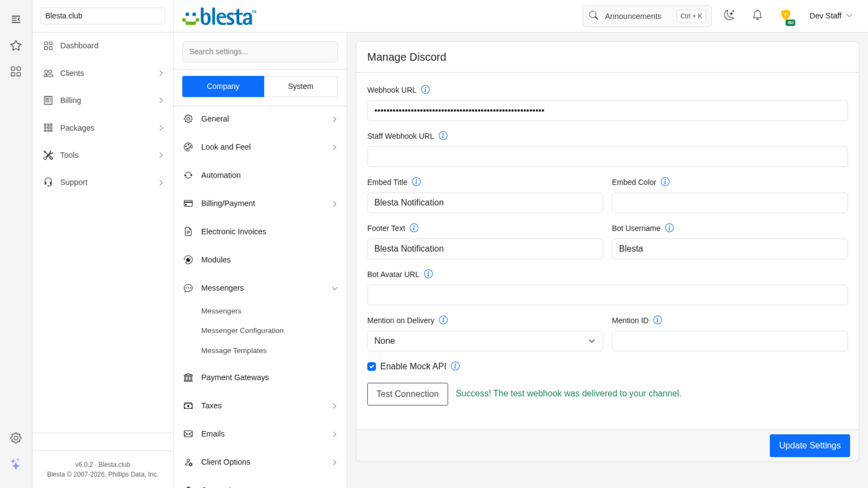The image size is (868, 488).
Task: Expand the Support menu
Action: tap(103, 182)
